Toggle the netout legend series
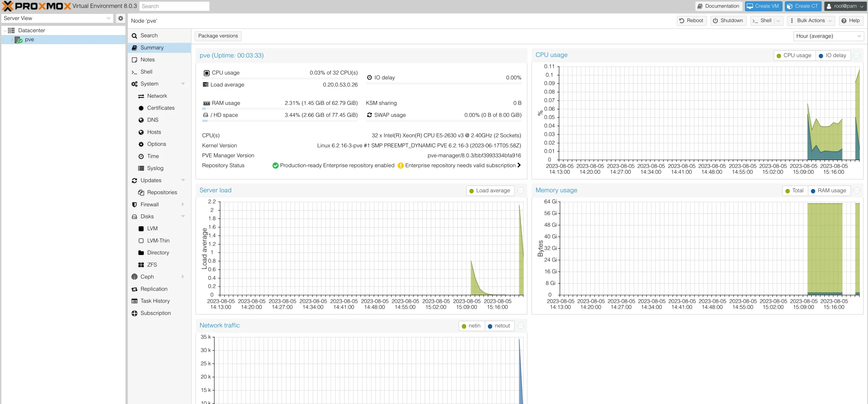The image size is (868, 404). click(499, 326)
